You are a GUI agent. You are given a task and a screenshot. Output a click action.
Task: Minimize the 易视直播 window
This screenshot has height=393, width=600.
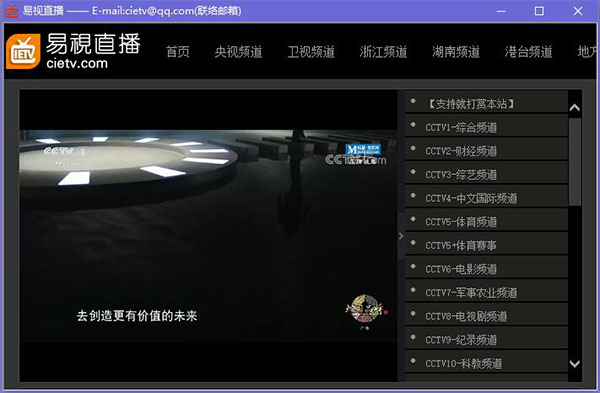coord(501,11)
